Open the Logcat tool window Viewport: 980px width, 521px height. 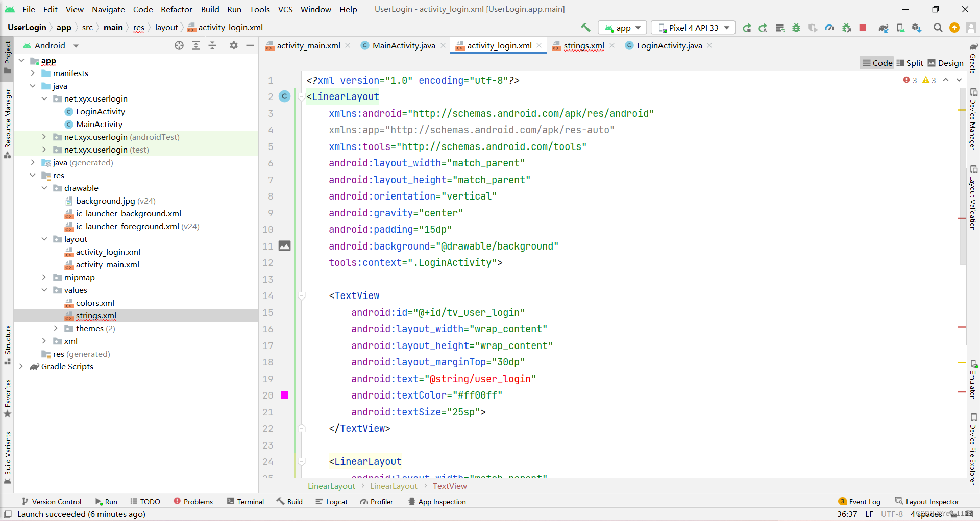(331, 502)
